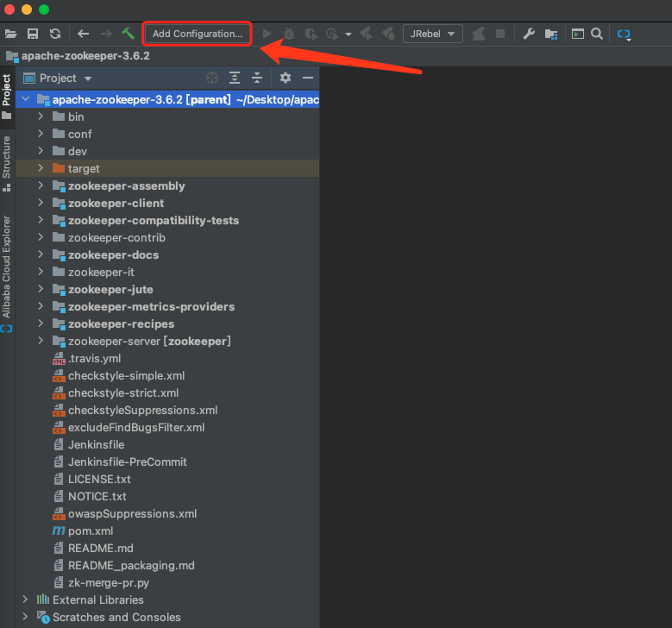Search everywhere with the magnifier icon

click(597, 34)
